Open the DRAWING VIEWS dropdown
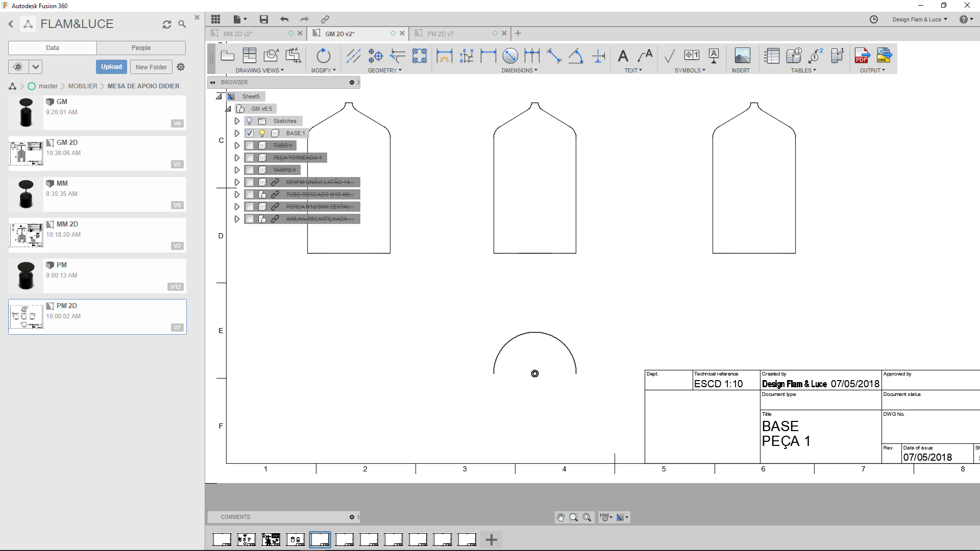This screenshot has width=980, height=551. (260, 70)
